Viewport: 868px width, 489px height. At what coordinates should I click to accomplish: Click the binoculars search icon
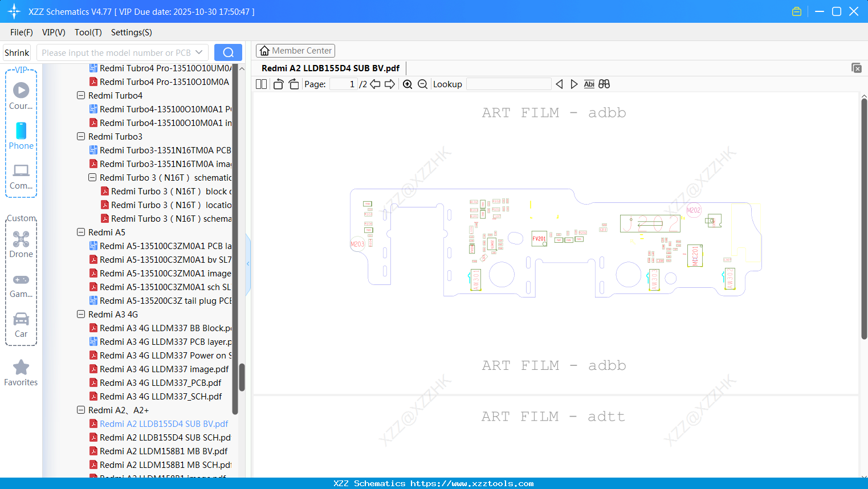coord(604,84)
